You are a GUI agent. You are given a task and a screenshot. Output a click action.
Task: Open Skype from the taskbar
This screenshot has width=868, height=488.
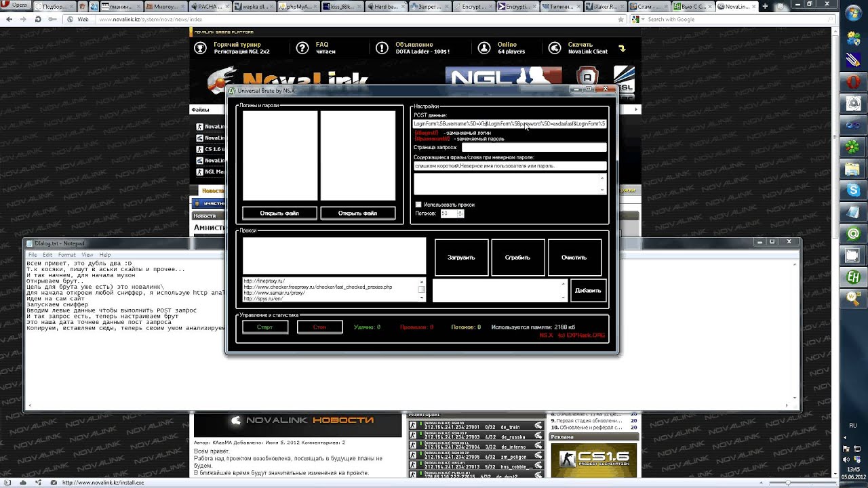853,191
